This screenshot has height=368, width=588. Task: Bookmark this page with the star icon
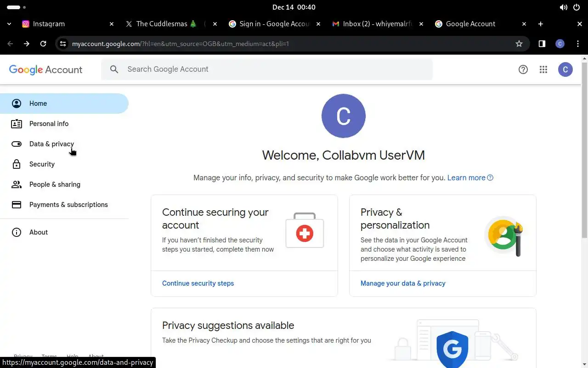click(x=519, y=44)
